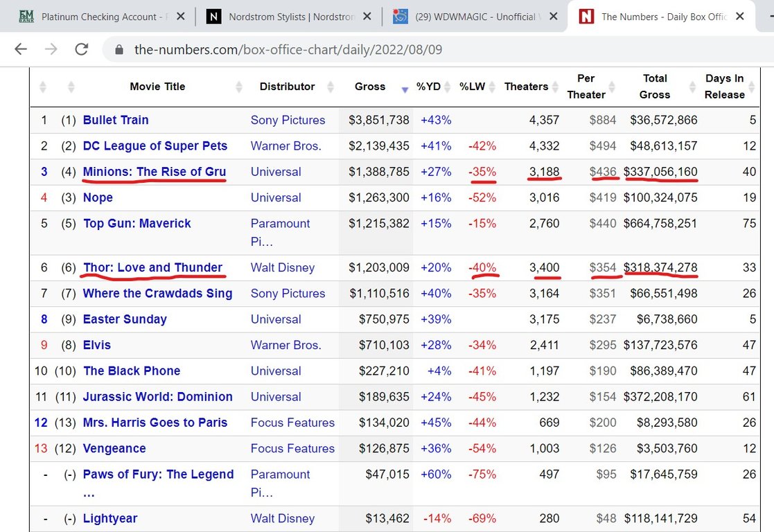Screen dimensions: 774x532
Task: Click the Nordstrom tab favicon
Action: click(x=213, y=17)
